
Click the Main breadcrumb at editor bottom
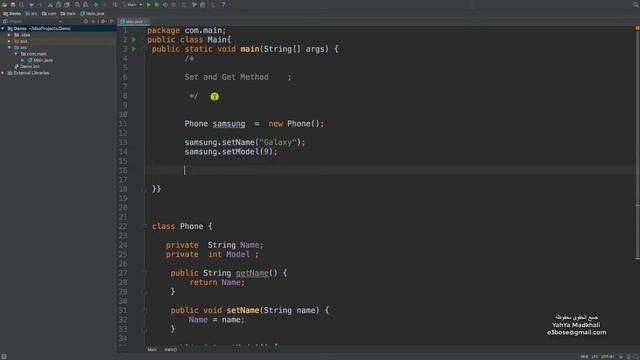152,350
